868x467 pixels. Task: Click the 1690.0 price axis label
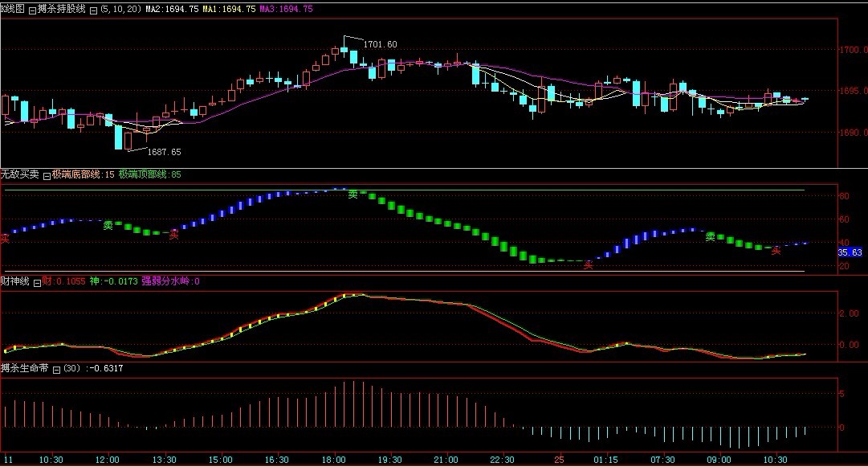(853, 133)
